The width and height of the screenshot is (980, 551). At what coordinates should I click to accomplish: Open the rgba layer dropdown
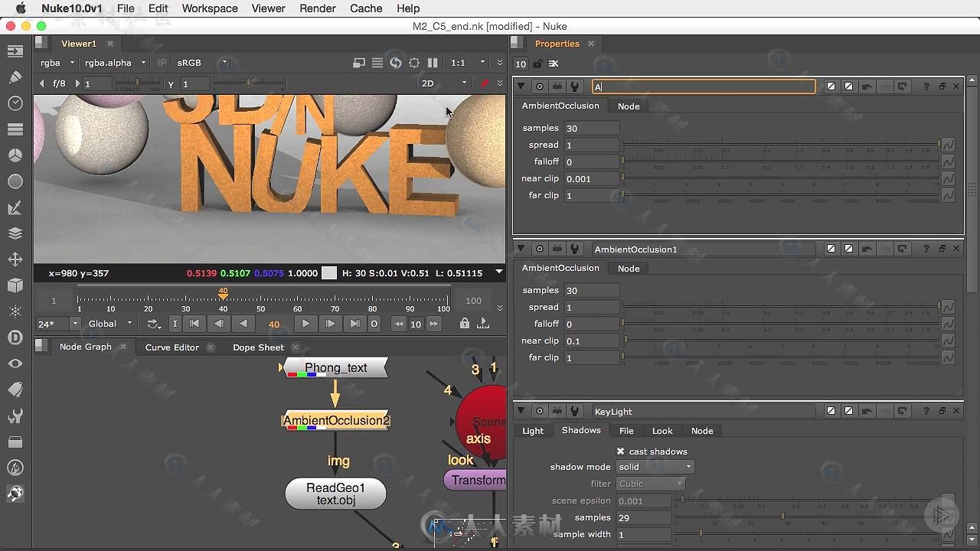(x=58, y=63)
